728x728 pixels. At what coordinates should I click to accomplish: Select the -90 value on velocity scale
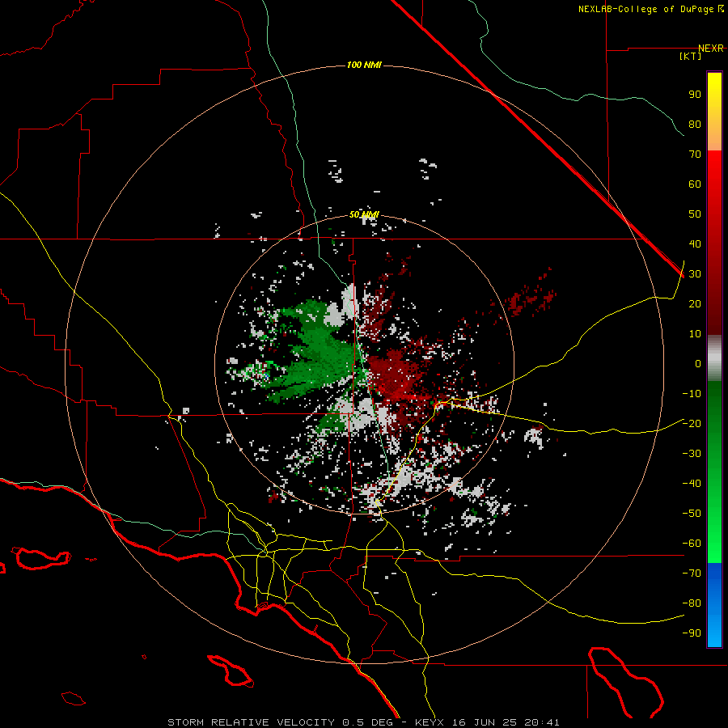click(x=692, y=633)
